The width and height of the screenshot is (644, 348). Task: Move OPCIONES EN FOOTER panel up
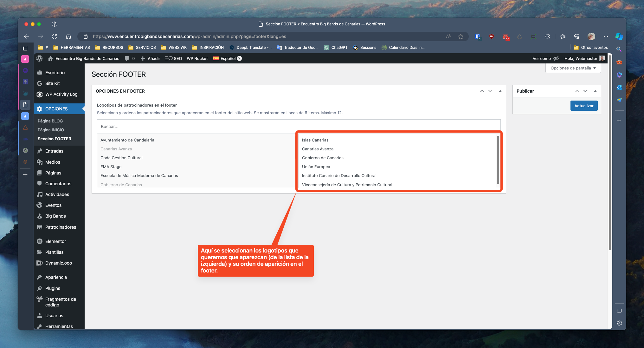[482, 91]
